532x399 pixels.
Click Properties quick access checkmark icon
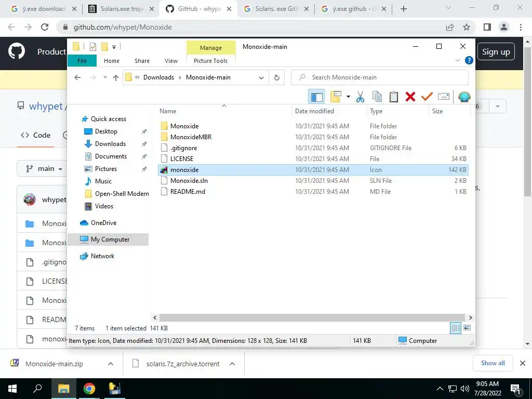[93, 47]
